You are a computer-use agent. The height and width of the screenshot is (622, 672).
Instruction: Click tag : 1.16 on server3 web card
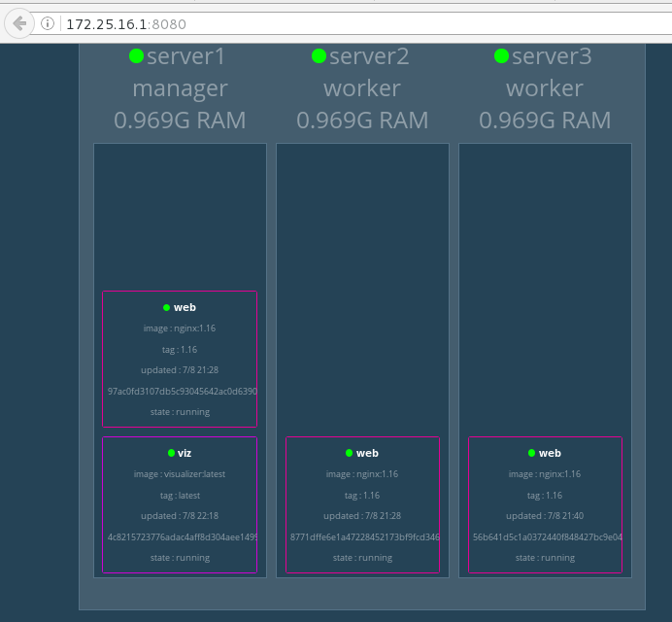point(545,496)
